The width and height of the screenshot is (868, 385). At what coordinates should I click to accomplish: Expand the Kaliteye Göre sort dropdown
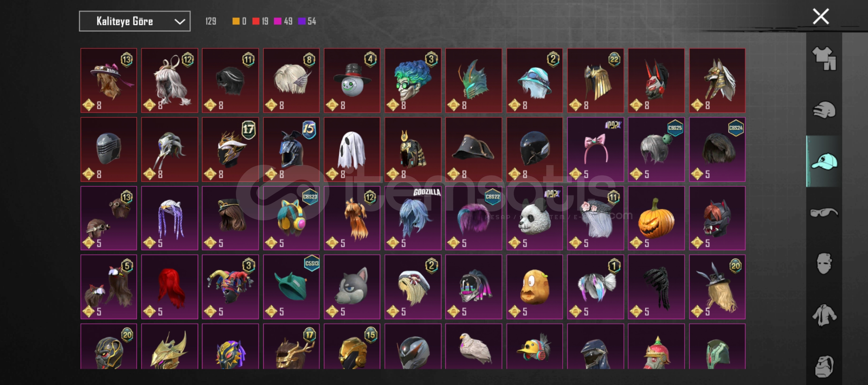(135, 21)
